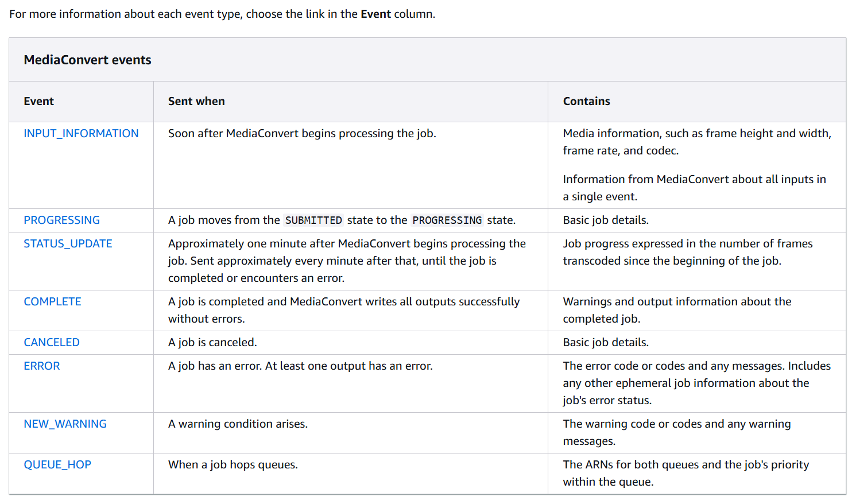Go to the CANCELED event link
This screenshot has width=852, height=504.
pyautogui.click(x=52, y=342)
